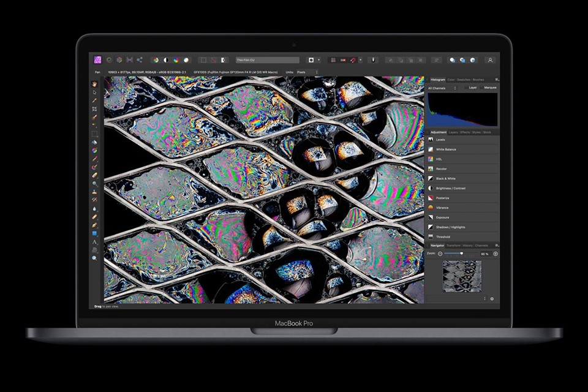Enable the Layer checkbox in Histogram panel

[x=466, y=88]
